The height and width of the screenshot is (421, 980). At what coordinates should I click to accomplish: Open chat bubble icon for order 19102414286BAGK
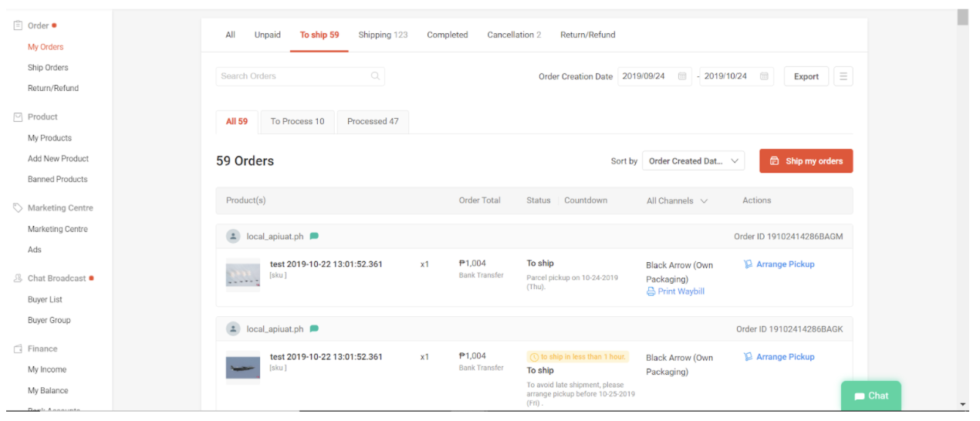314,328
